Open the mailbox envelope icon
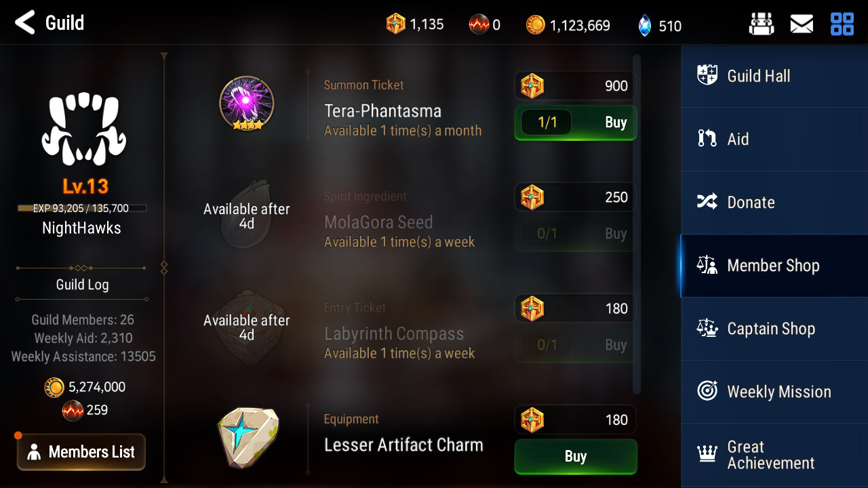This screenshot has height=488, width=868. point(802,25)
